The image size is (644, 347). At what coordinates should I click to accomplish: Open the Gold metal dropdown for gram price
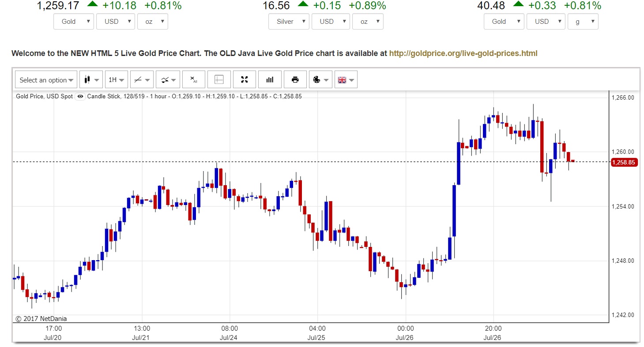(x=504, y=21)
